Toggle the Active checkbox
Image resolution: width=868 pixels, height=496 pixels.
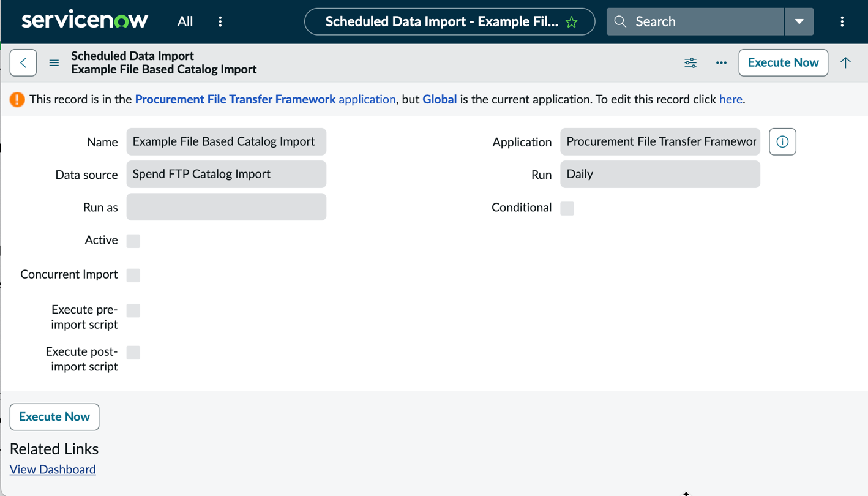coord(133,241)
